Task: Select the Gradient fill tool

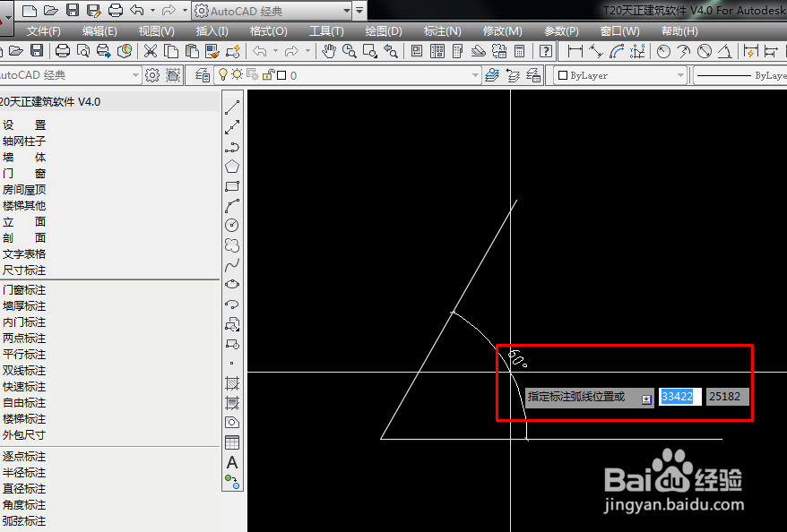Action: tap(232, 403)
